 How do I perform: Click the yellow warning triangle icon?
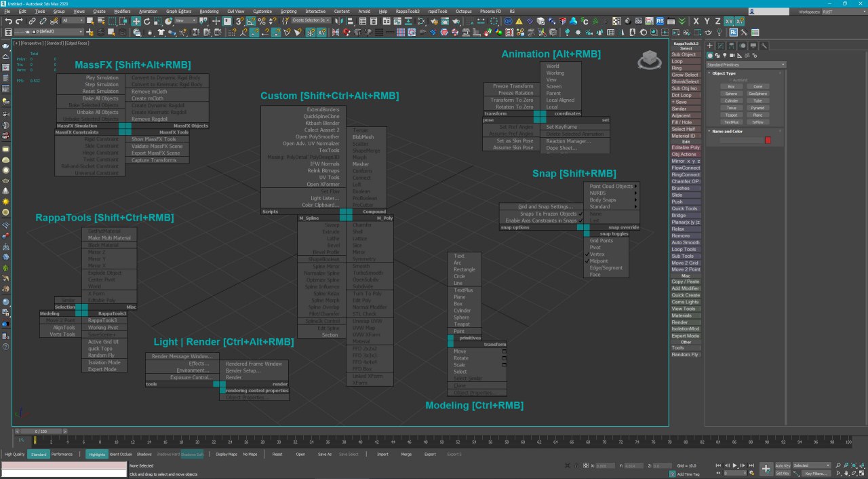click(519, 21)
